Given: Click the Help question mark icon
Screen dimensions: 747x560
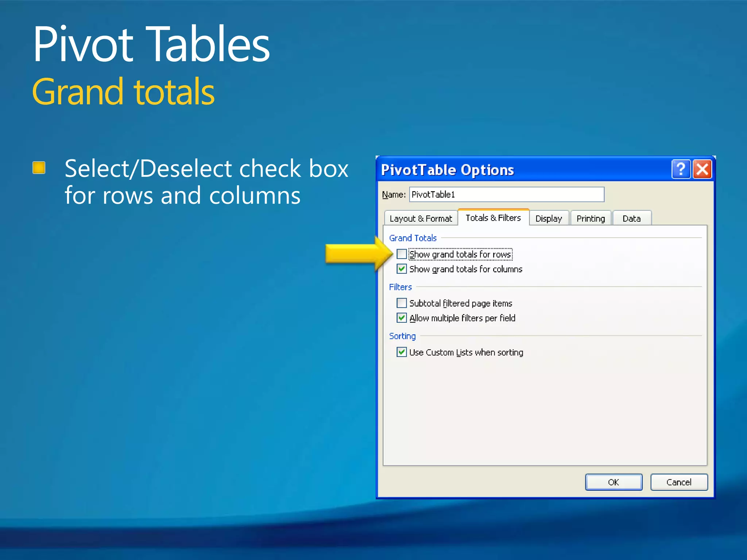Looking at the screenshot, I should pos(681,170).
